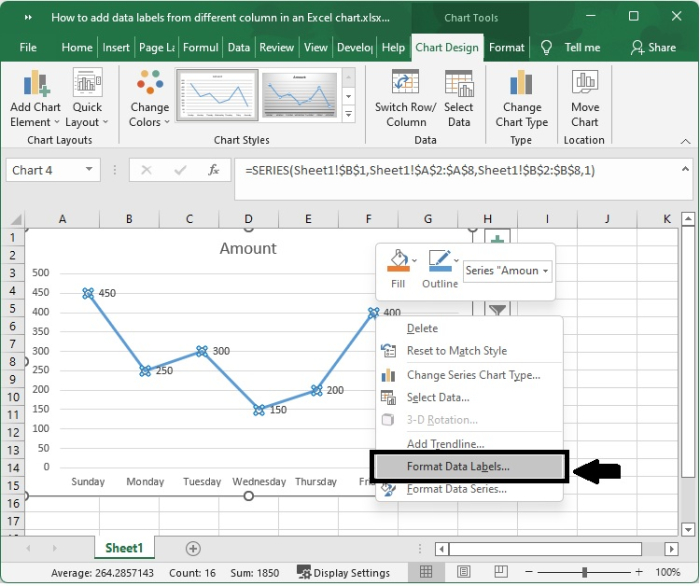This screenshot has width=700, height=586.
Task: Choose Select Data in the context menu
Action: [470, 398]
